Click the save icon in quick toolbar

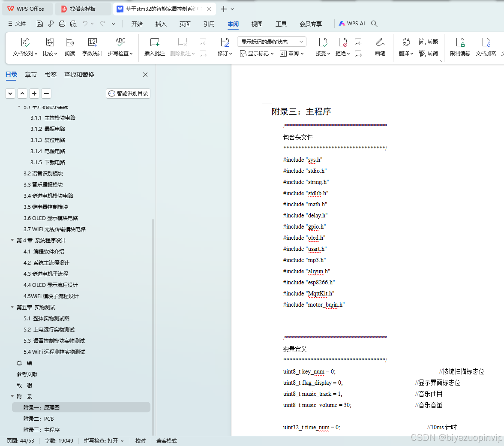coord(39,24)
